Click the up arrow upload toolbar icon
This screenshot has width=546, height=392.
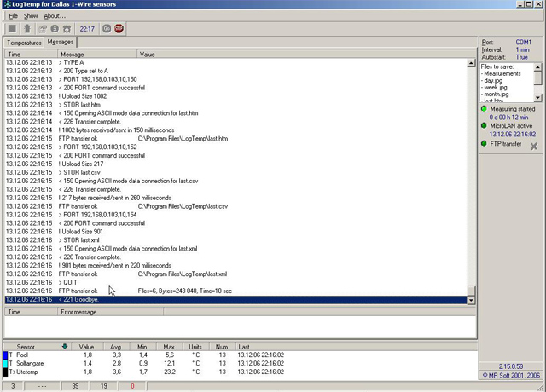26,28
